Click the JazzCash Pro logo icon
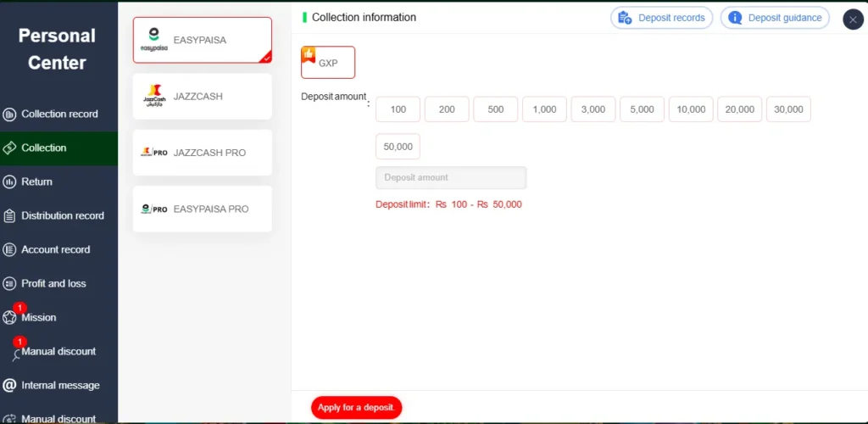The height and width of the screenshot is (424, 868). pyautogui.click(x=154, y=153)
